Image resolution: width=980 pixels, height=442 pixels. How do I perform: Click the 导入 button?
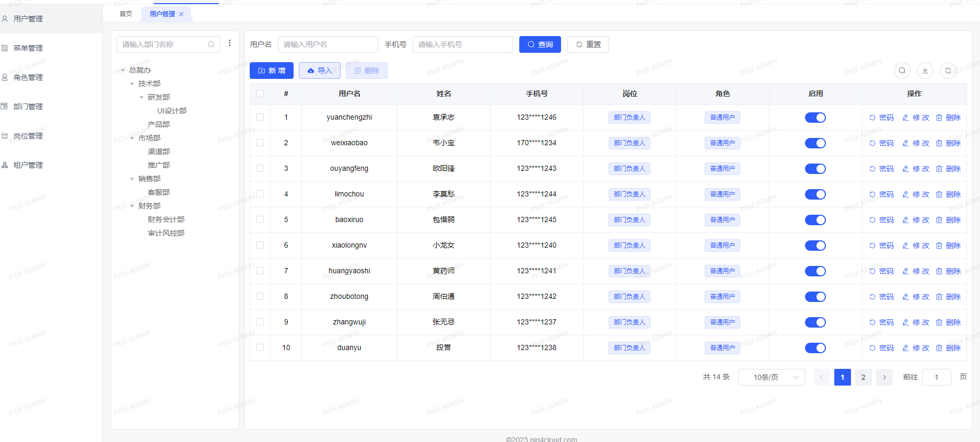point(319,71)
